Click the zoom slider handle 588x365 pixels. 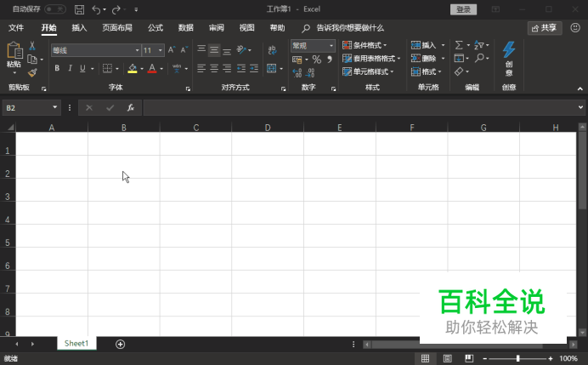[x=517, y=358]
